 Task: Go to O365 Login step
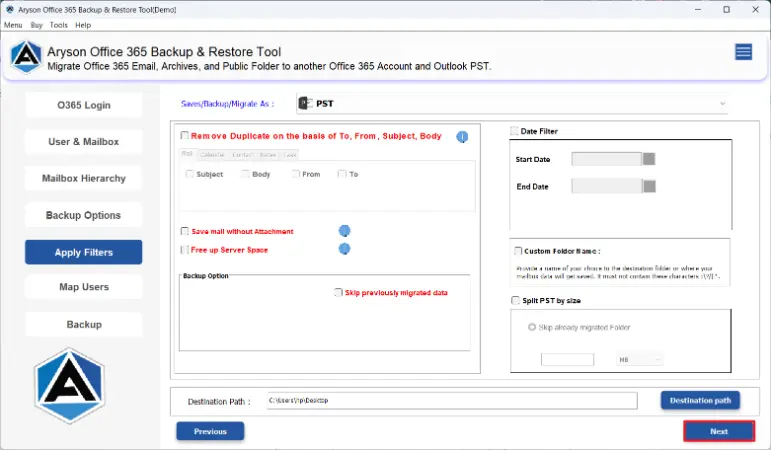pos(84,105)
